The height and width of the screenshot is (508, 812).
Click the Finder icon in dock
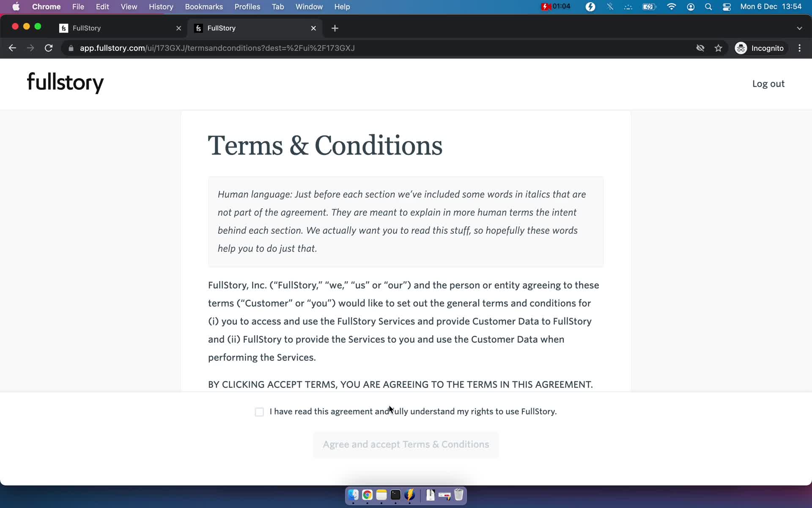[x=353, y=495]
